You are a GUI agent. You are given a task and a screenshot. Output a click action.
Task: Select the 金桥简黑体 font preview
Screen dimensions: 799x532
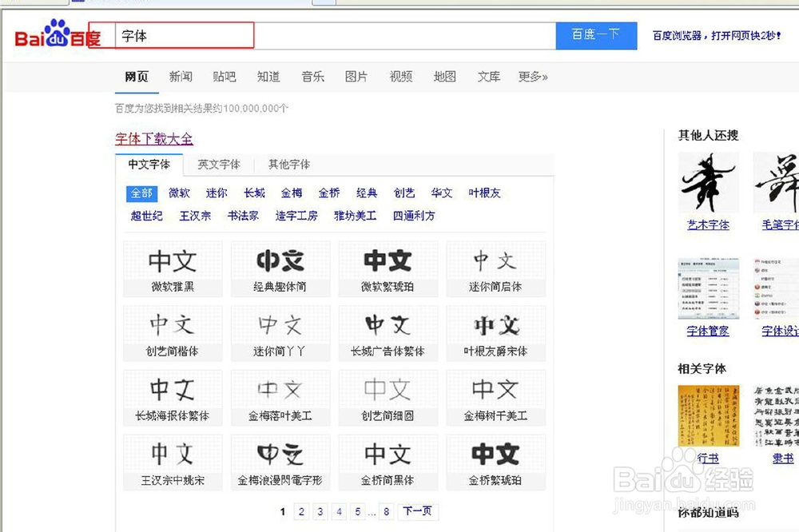(388, 462)
